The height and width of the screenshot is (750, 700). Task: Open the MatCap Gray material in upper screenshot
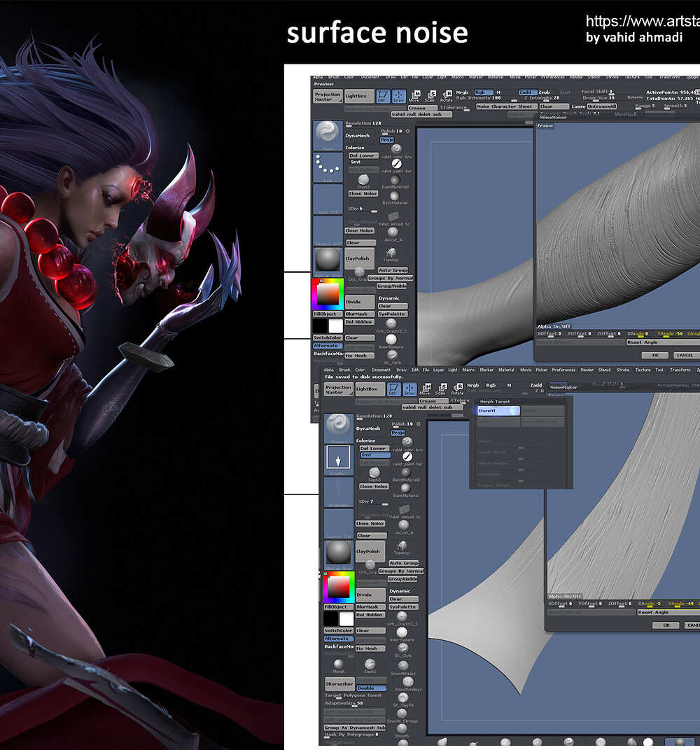pyautogui.click(x=328, y=261)
